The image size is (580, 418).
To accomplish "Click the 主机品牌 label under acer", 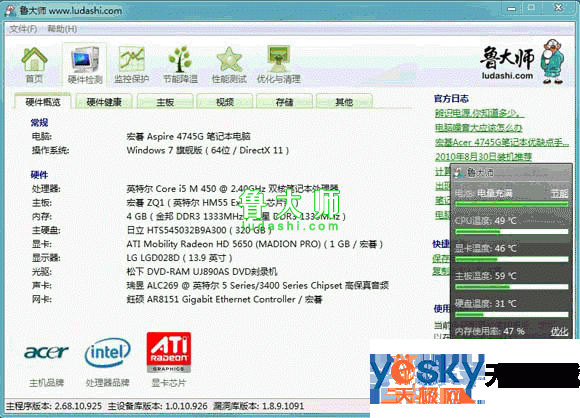I will 47,383.
